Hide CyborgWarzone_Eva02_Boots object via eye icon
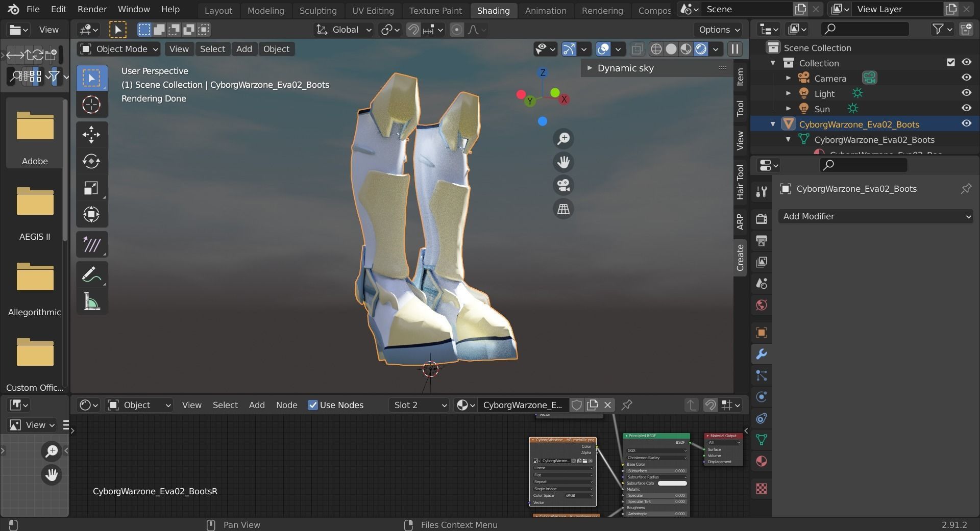 pos(966,123)
